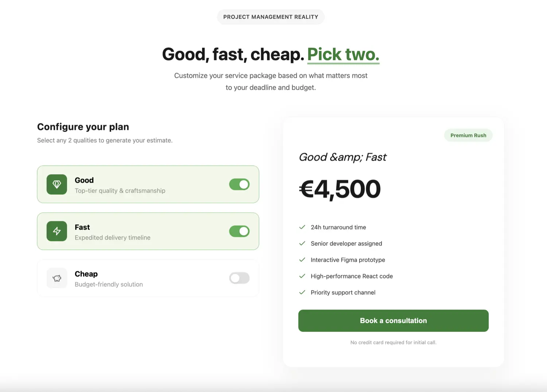Click the Premium Rush badge

click(x=468, y=135)
